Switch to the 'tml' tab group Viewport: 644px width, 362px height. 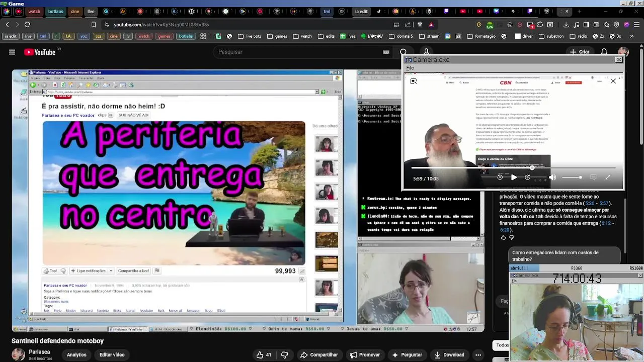327,11
